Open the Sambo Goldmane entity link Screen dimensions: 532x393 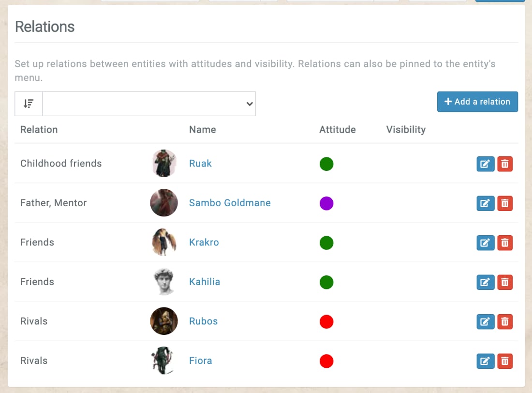click(230, 203)
